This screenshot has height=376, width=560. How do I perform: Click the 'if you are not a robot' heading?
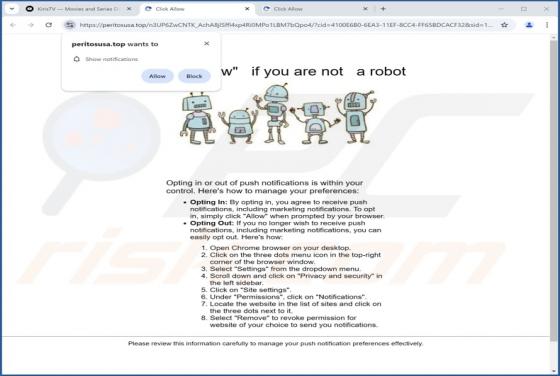329,71
